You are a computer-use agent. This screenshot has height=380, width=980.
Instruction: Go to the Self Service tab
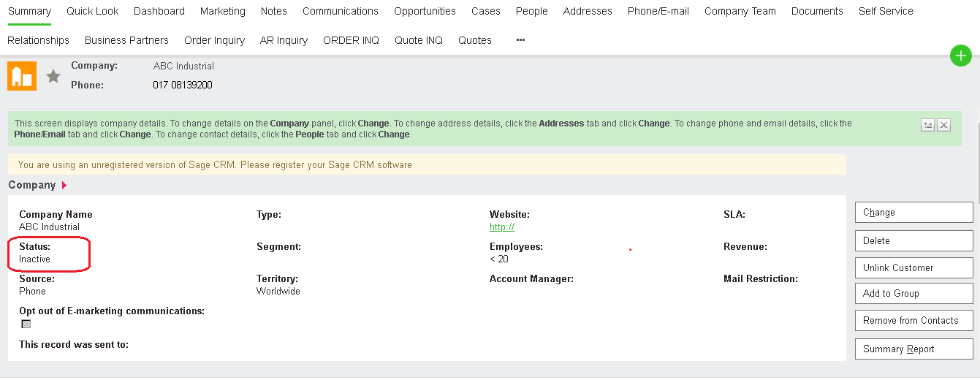pos(886,11)
